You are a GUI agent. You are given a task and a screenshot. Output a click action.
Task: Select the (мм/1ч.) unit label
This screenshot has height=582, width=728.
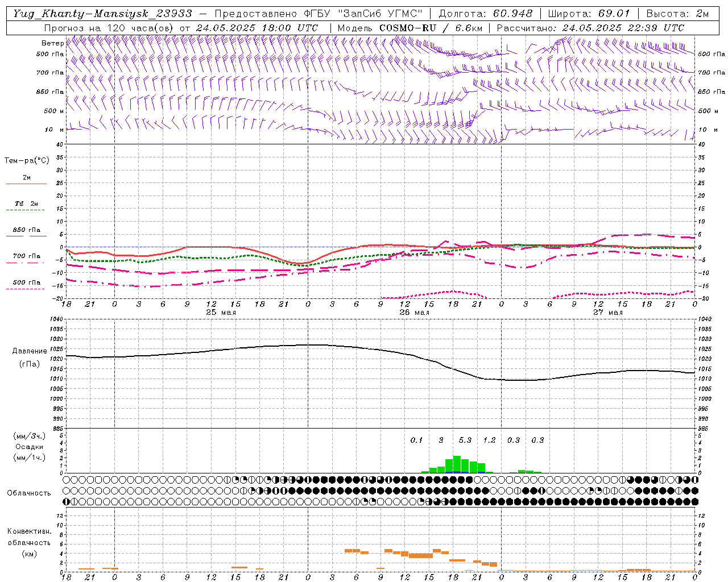click(30, 458)
